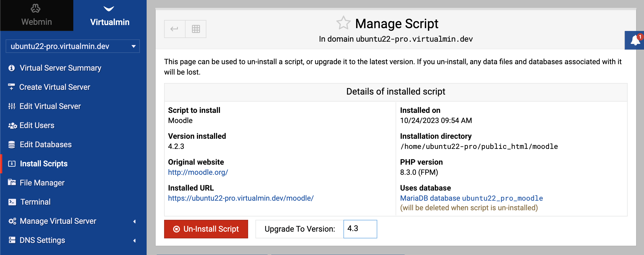Click the PHP version 8.3.0 (FPM) text
The width and height of the screenshot is (644, 255).
click(x=419, y=172)
